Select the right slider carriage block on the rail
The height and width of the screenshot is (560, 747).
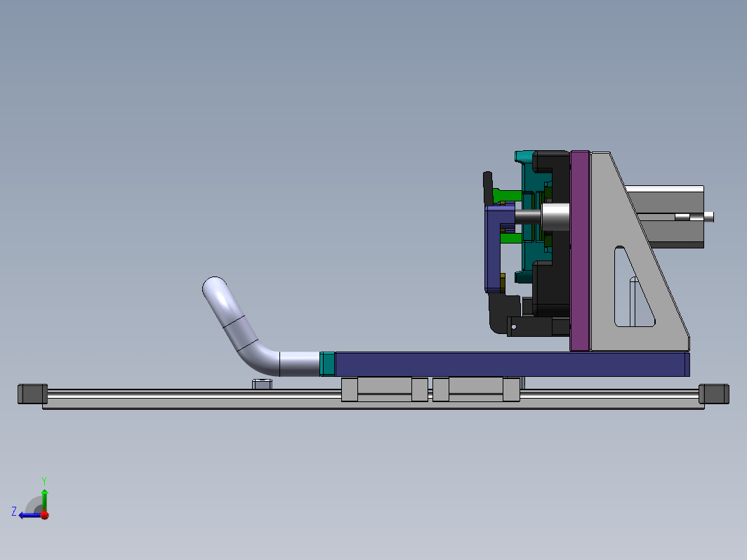[x=476, y=389]
